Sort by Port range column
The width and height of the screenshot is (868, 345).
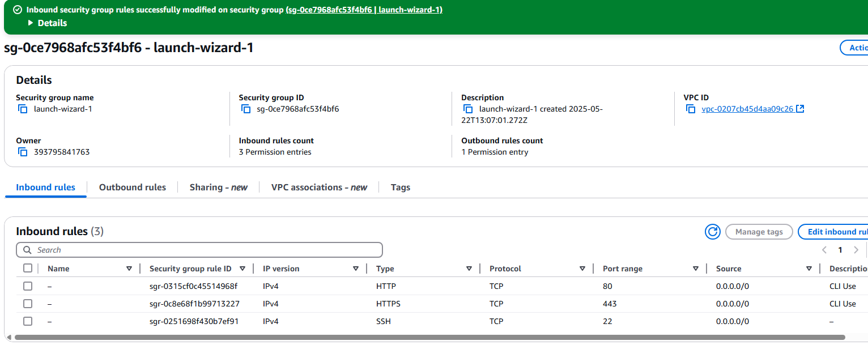point(696,269)
